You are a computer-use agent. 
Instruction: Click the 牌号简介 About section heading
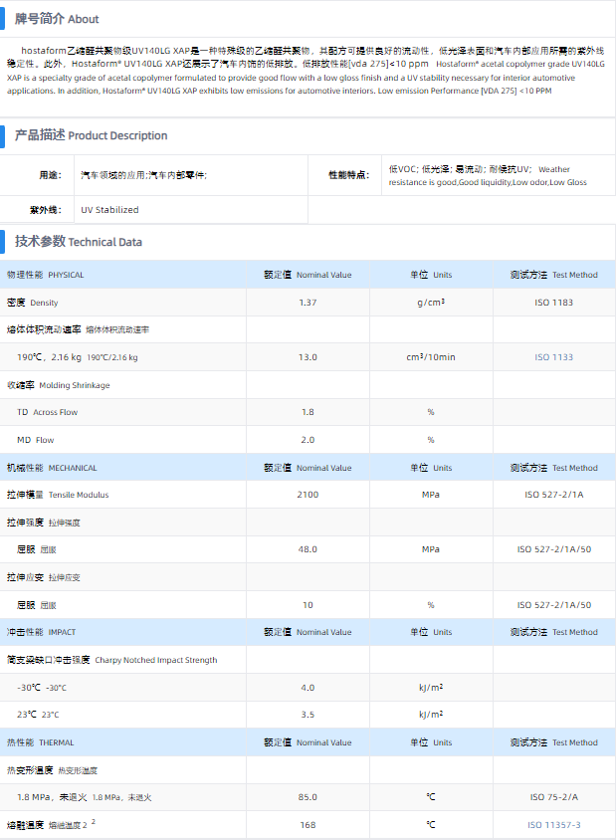57,19
